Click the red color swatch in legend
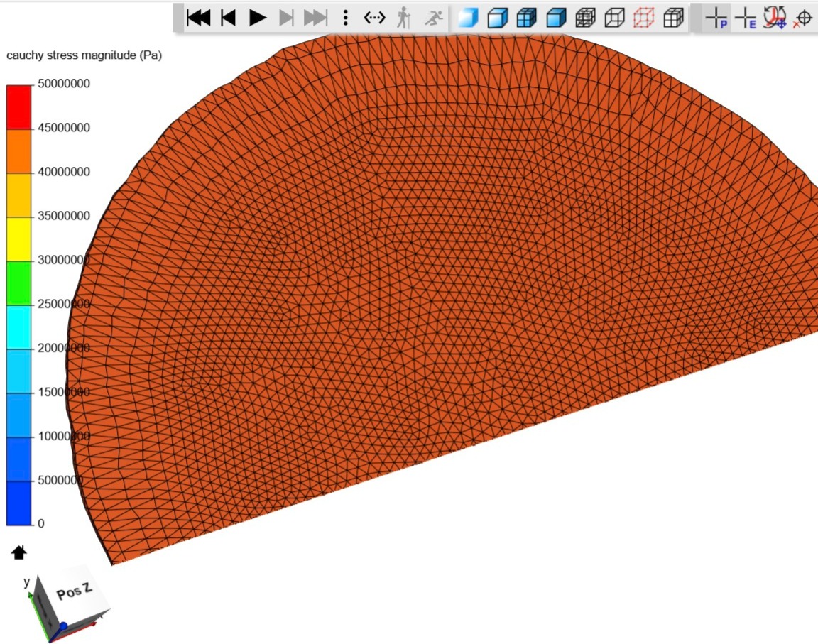The image size is (818, 644). (19, 107)
